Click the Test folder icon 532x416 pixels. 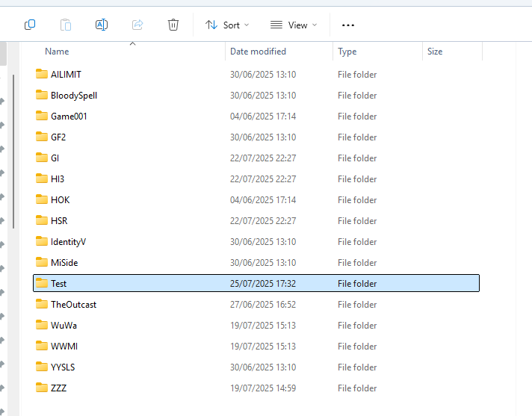point(42,283)
